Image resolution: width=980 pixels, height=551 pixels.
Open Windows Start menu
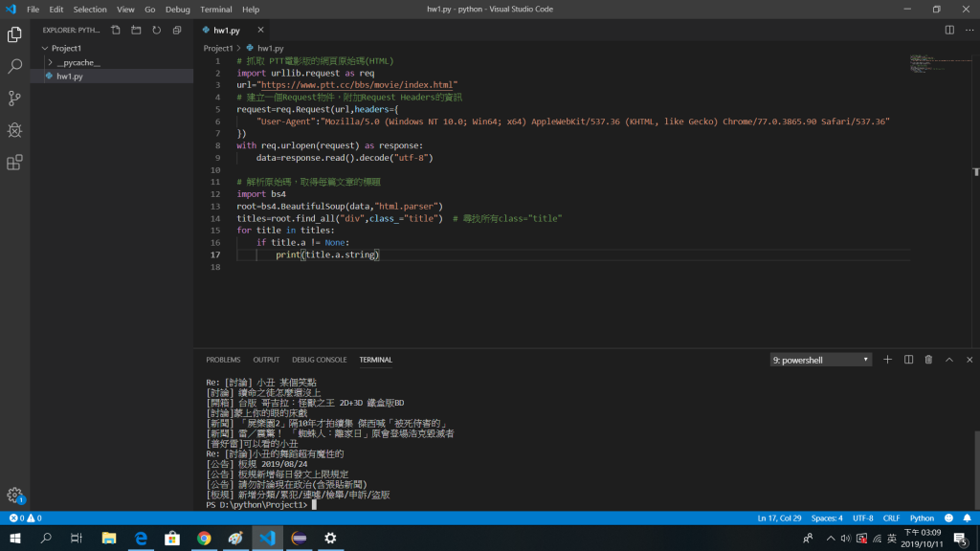(15, 538)
